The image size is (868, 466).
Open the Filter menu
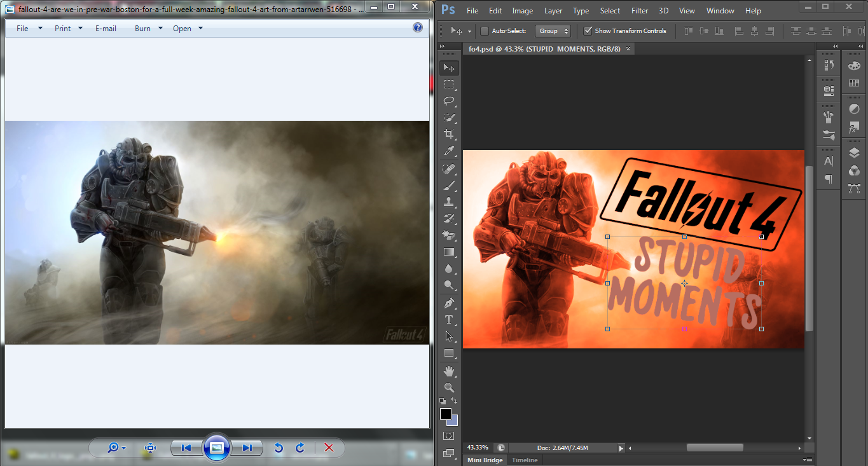pyautogui.click(x=640, y=11)
